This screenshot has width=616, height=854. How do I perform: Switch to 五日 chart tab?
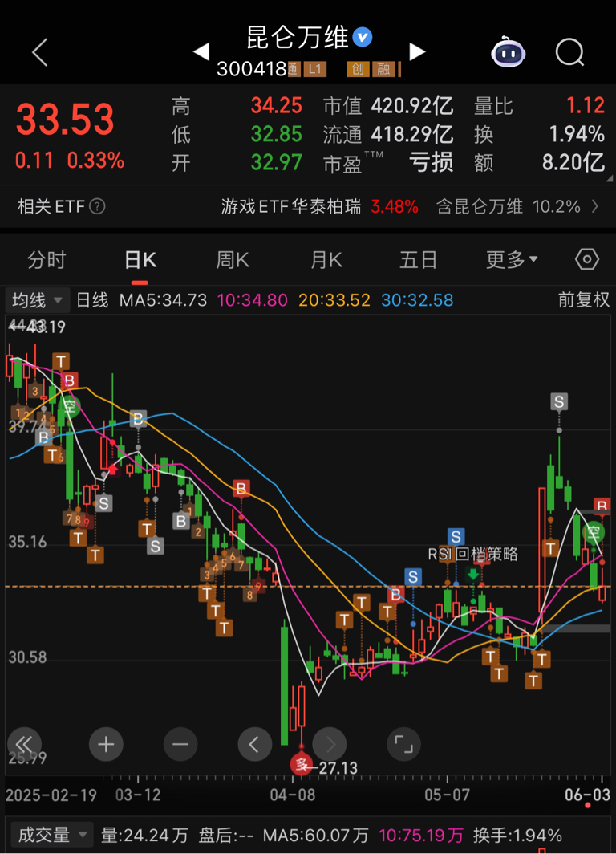419,260
